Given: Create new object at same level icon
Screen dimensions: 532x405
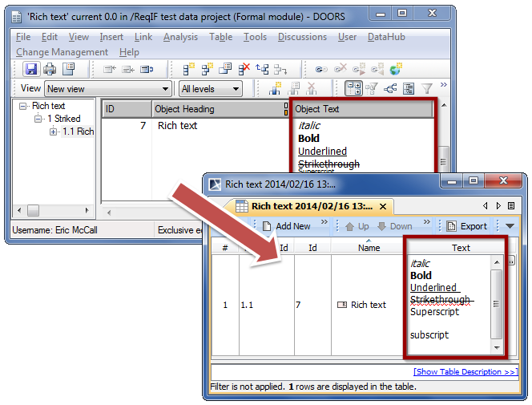Looking at the screenshot, I should pyautogui.click(x=188, y=69).
